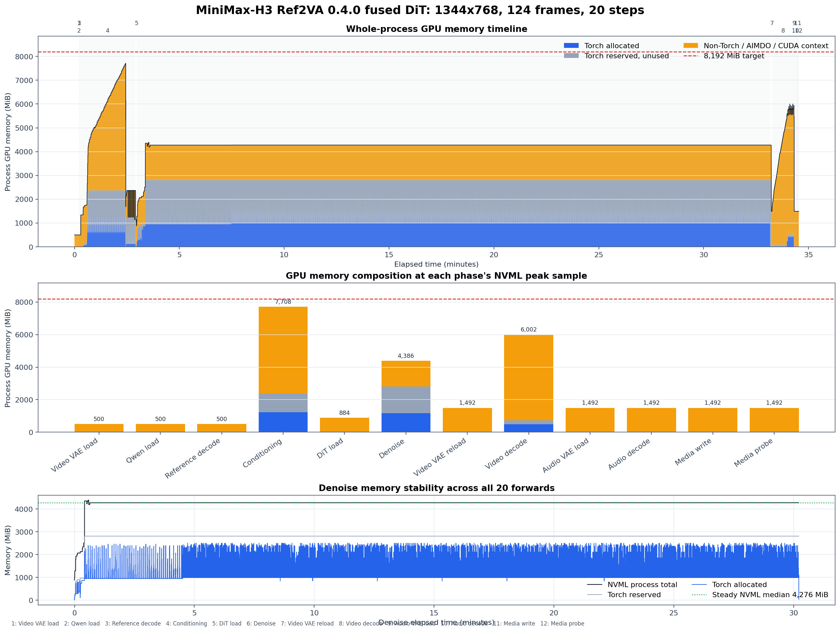Screen dimensions: 840x632
Task: Click the phase marker "8" above the timeline
Action: pos(783,31)
